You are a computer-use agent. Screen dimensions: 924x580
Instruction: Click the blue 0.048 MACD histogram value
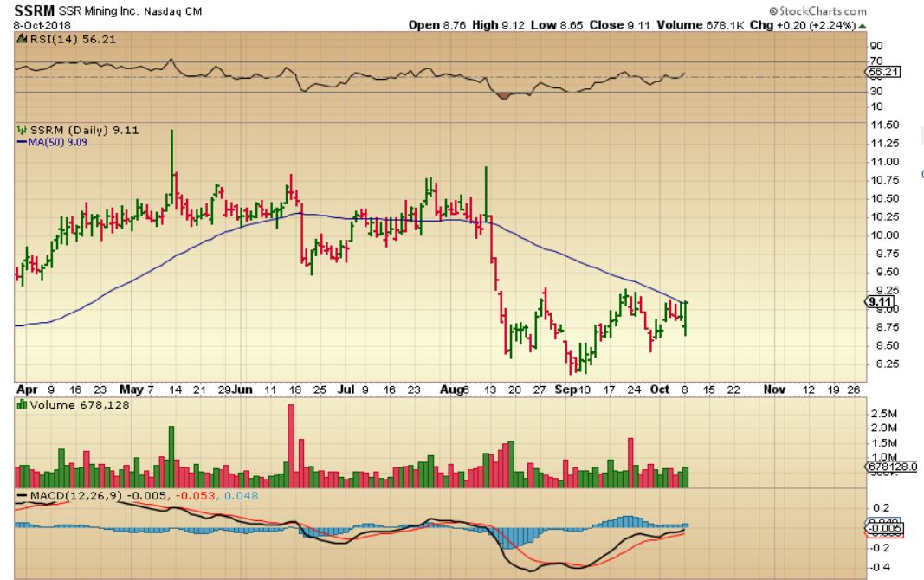coord(241,496)
